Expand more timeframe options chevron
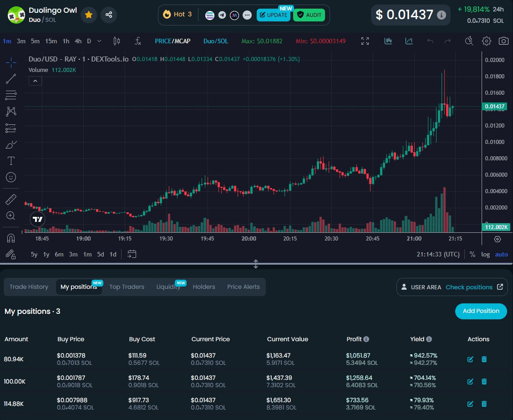The image size is (513, 420). (99, 41)
